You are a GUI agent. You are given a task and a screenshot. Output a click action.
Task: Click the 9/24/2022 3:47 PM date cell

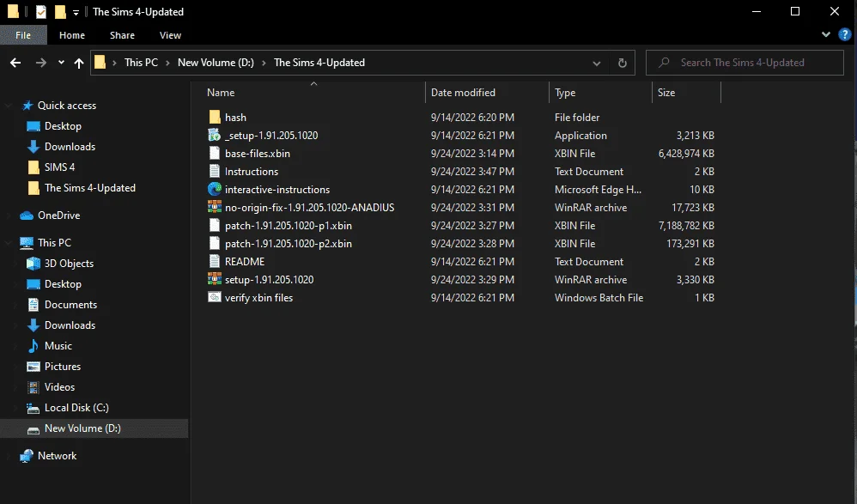472,172
